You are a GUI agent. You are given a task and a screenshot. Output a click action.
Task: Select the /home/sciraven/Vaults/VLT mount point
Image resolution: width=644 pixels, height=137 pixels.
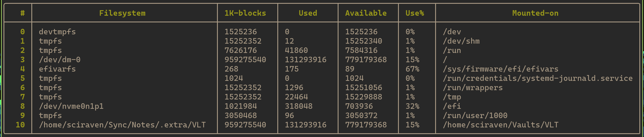[x=500, y=125]
